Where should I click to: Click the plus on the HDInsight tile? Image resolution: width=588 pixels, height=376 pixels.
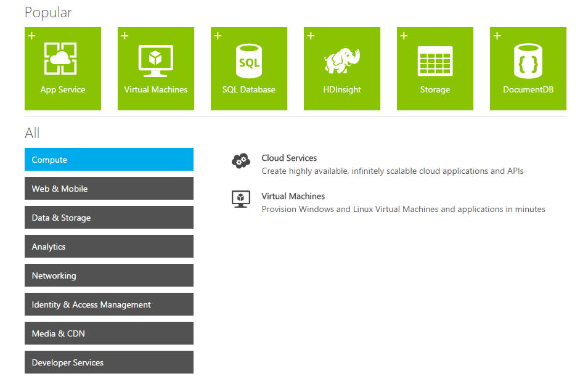pyautogui.click(x=311, y=36)
